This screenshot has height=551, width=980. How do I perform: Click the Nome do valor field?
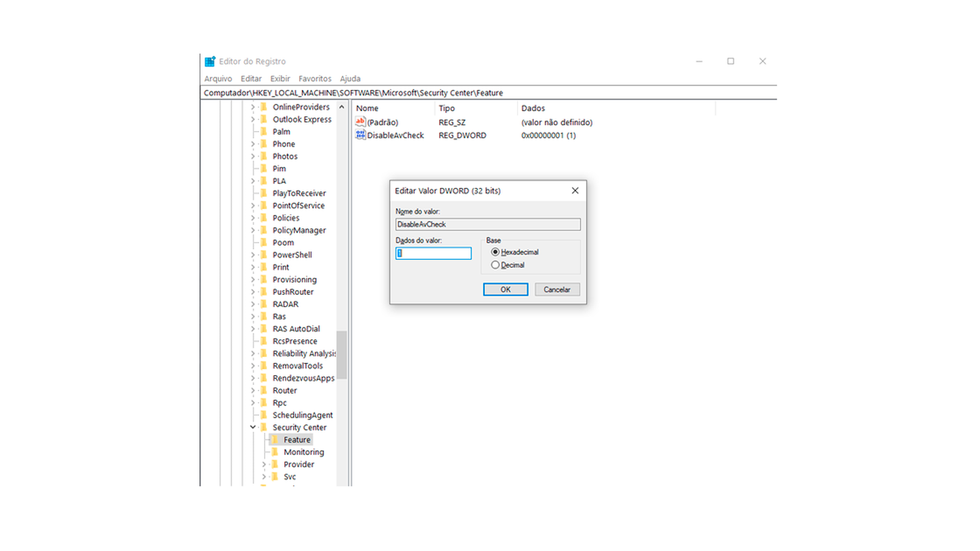487,224
